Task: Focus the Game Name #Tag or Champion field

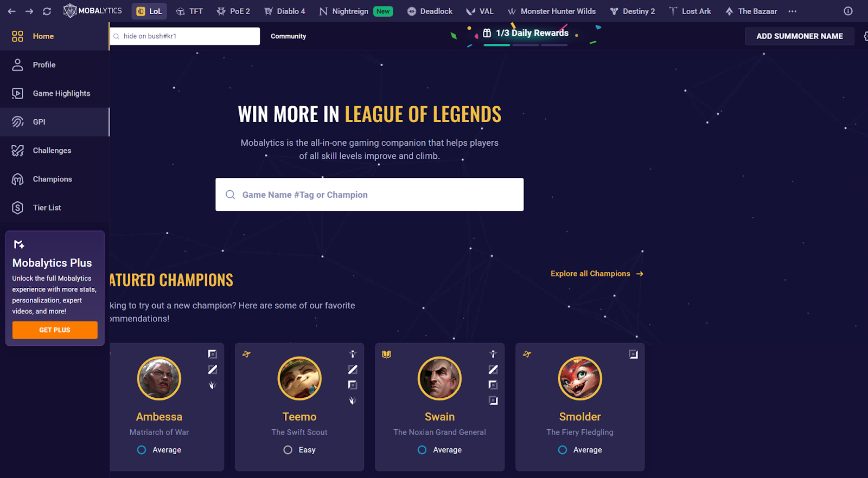Action: (369, 195)
